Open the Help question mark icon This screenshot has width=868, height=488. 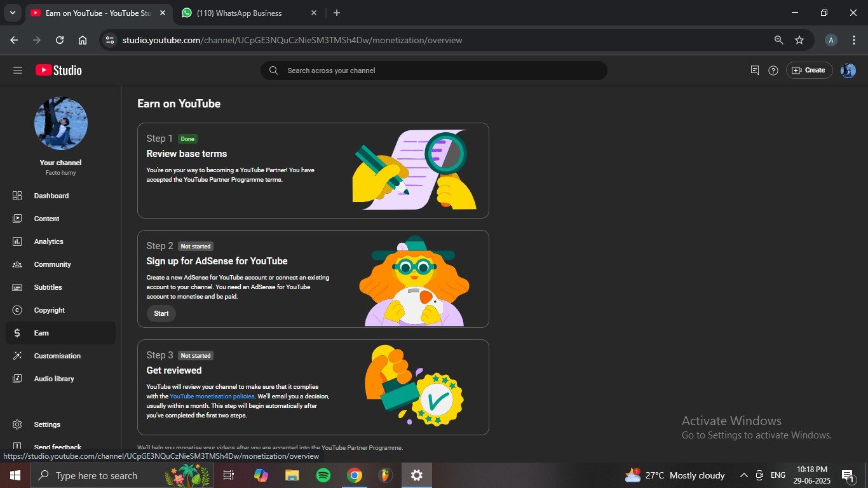[x=773, y=71]
